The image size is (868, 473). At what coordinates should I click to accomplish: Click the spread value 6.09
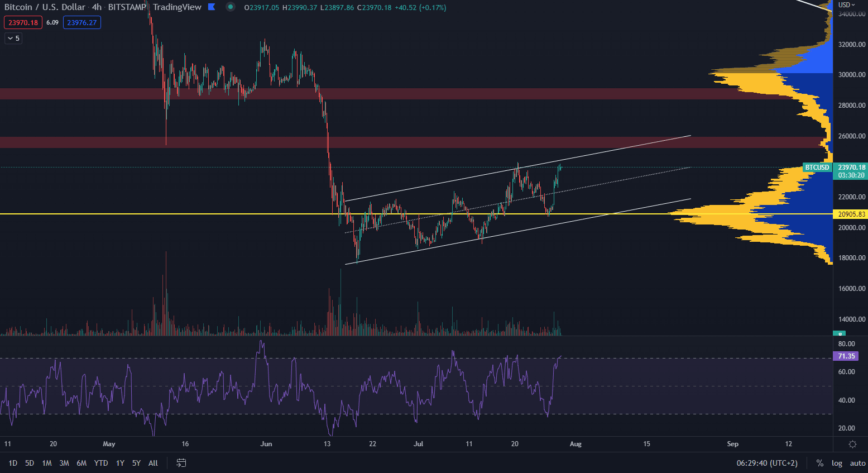[x=52, y=22]
